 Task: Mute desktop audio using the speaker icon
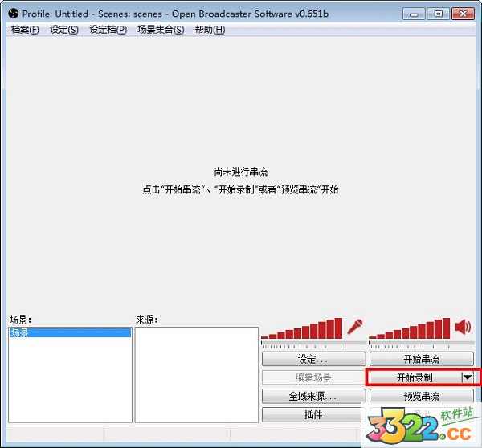tap(463, 327)
